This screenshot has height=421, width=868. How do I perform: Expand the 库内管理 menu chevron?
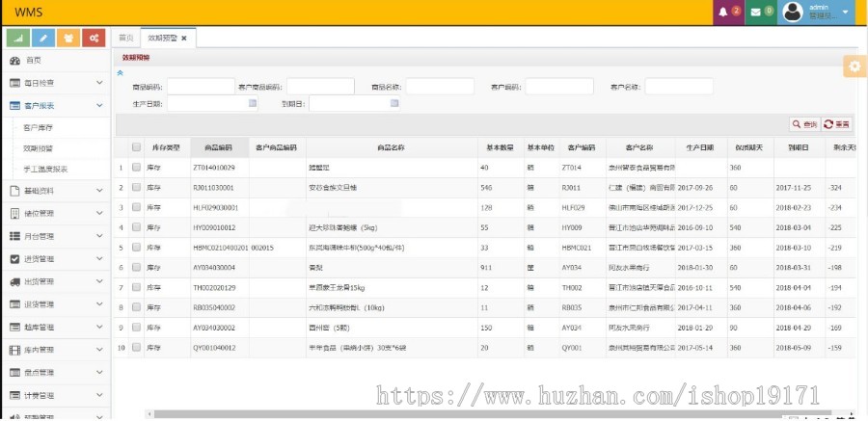(x=99, y=350)
